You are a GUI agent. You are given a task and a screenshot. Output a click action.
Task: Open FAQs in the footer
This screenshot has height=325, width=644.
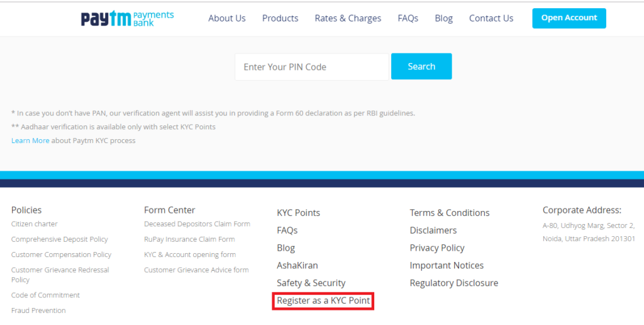287,231
